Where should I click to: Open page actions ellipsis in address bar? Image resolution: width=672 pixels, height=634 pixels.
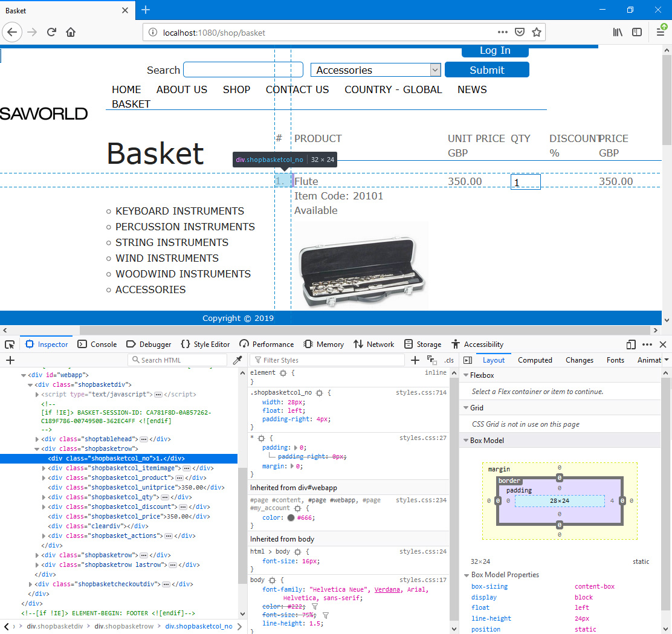point(503,32)
